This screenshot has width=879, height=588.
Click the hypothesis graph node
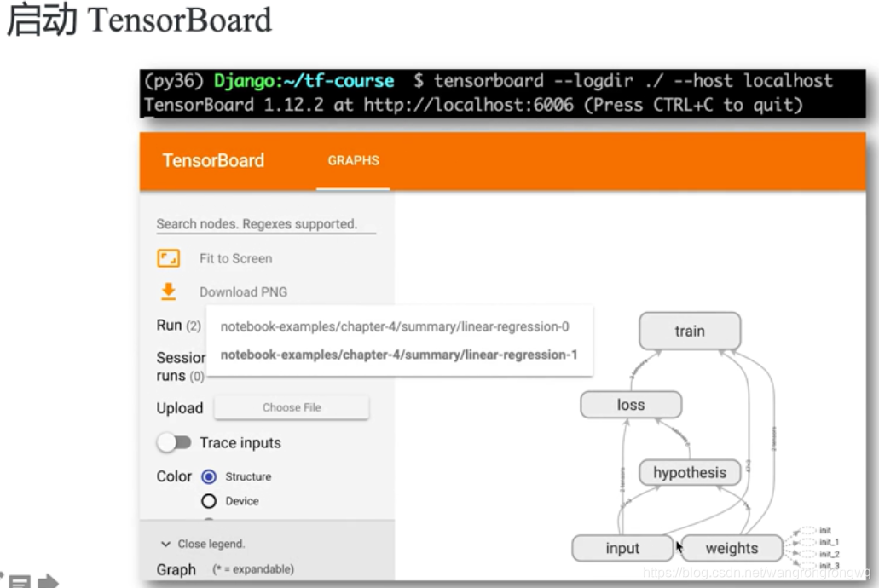pyautogui.click(x=690, y=472)
